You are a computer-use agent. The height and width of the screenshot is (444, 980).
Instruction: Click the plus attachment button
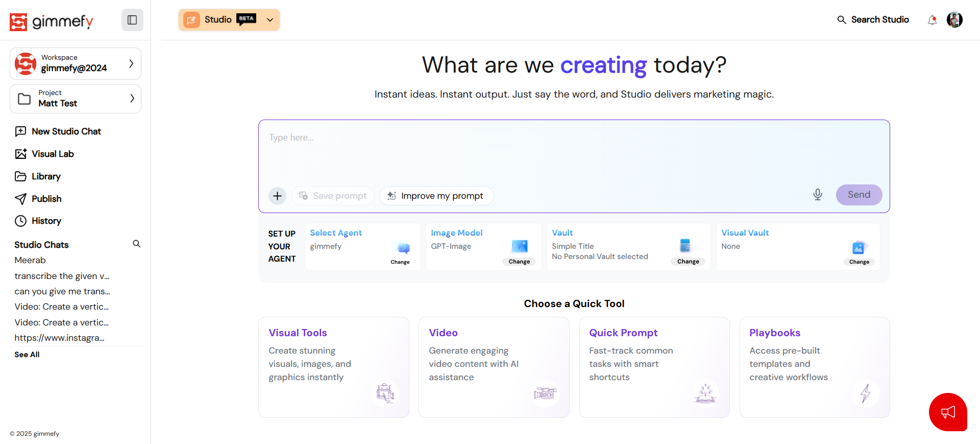pos(278,196)
